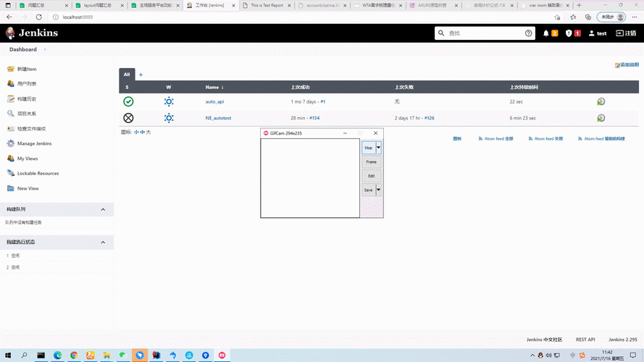Schedule a build for auto_api
This screenshot has width=644, height=362.
pos(601,101)
